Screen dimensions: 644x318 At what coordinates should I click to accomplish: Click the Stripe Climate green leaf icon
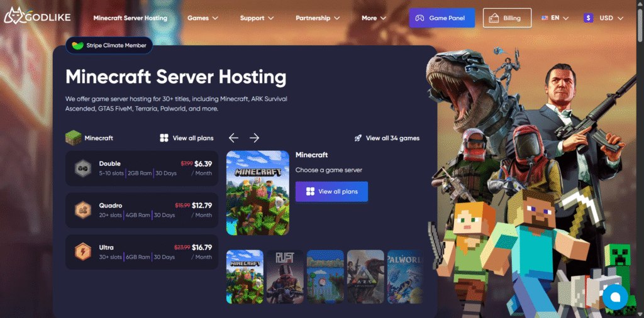[x=77, y=45]
